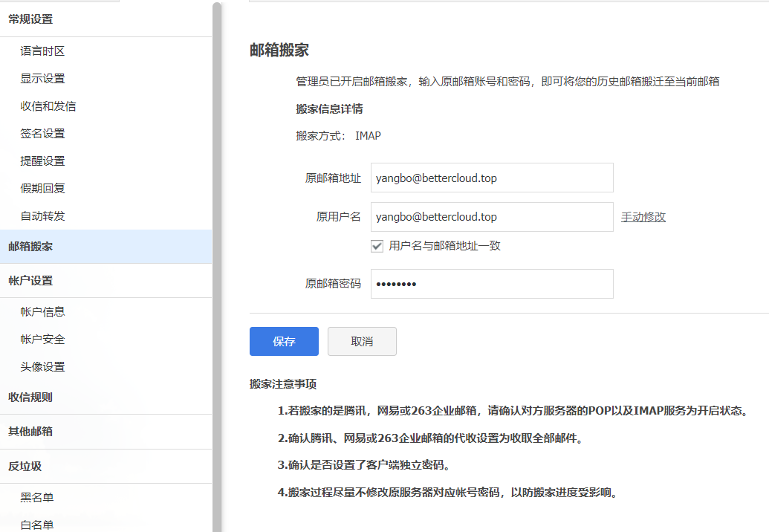Click the 保存 button
The height and width of the screenshot is (532, 769).
point(284,342)
